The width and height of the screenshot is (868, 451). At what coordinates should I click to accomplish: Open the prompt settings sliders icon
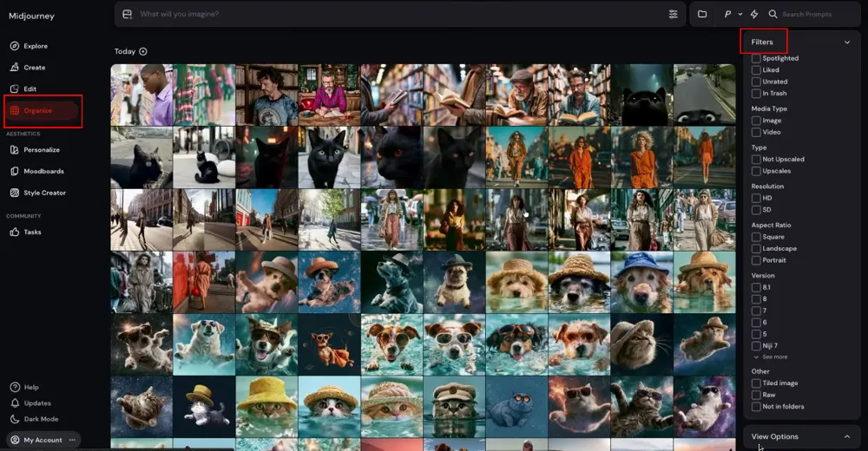674,15
